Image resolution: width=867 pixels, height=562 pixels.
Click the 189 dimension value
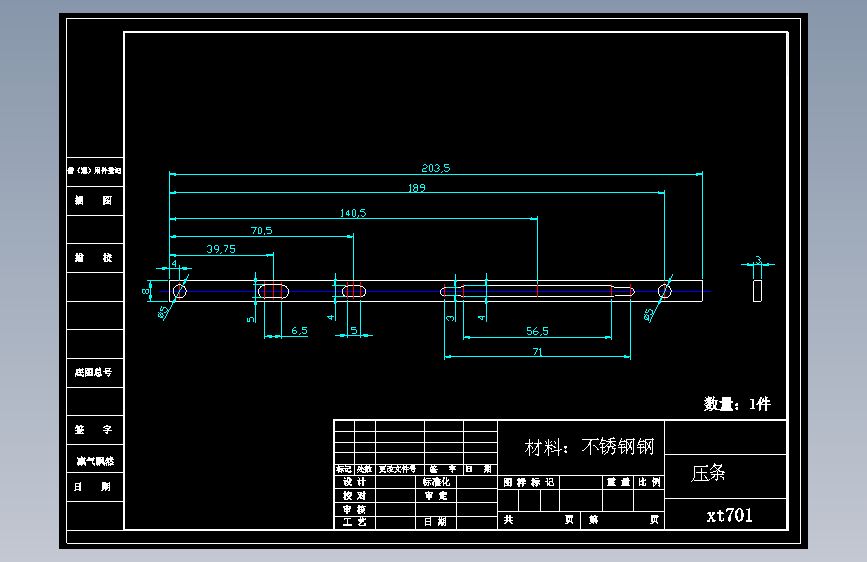416,188
